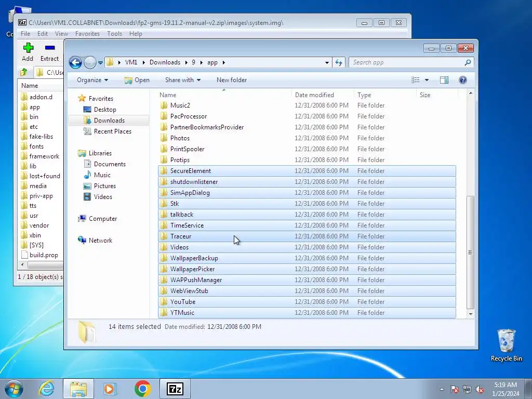Refresh the Explorer address bar location
Screen dimensions: 532x399
point(339,62)
